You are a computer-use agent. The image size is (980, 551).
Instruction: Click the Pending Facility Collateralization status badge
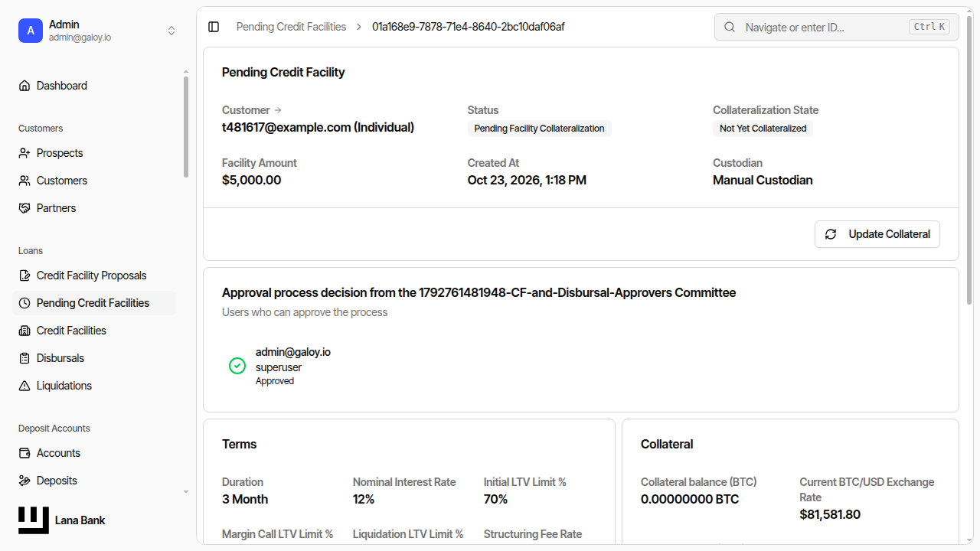540,129
